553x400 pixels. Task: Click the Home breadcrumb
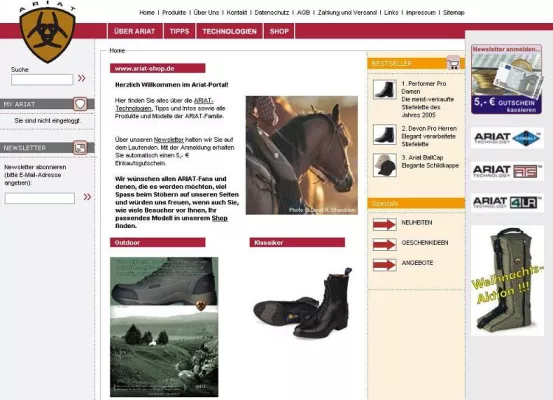coord(117,50)
